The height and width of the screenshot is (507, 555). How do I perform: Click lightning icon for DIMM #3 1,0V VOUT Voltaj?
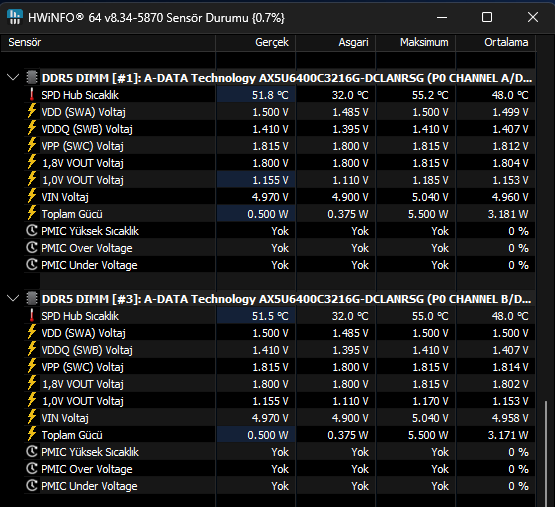coord(32,400)
